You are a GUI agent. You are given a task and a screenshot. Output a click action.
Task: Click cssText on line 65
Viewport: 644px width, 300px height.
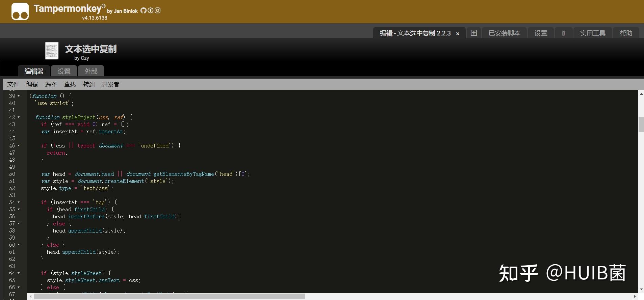(x=109, y=280)
